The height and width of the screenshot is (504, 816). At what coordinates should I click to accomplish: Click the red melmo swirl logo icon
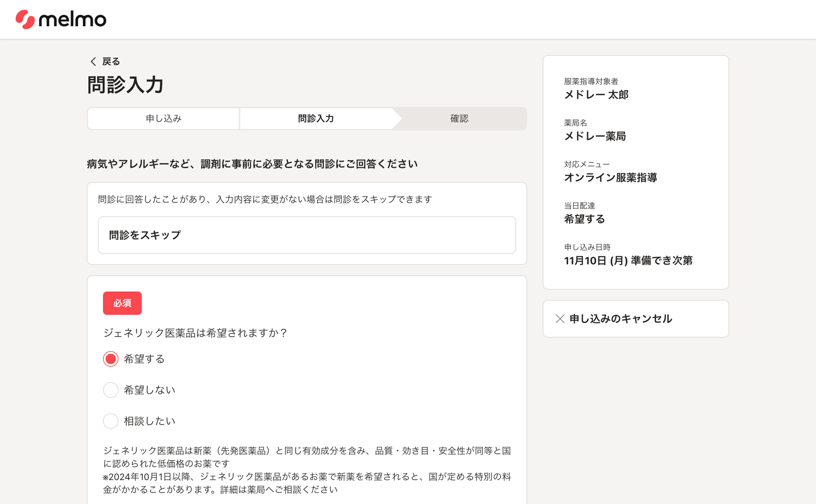tap(25, 20)
